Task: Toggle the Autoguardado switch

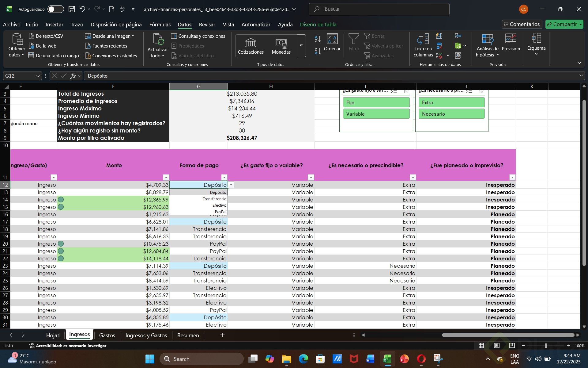Action: 55,9
